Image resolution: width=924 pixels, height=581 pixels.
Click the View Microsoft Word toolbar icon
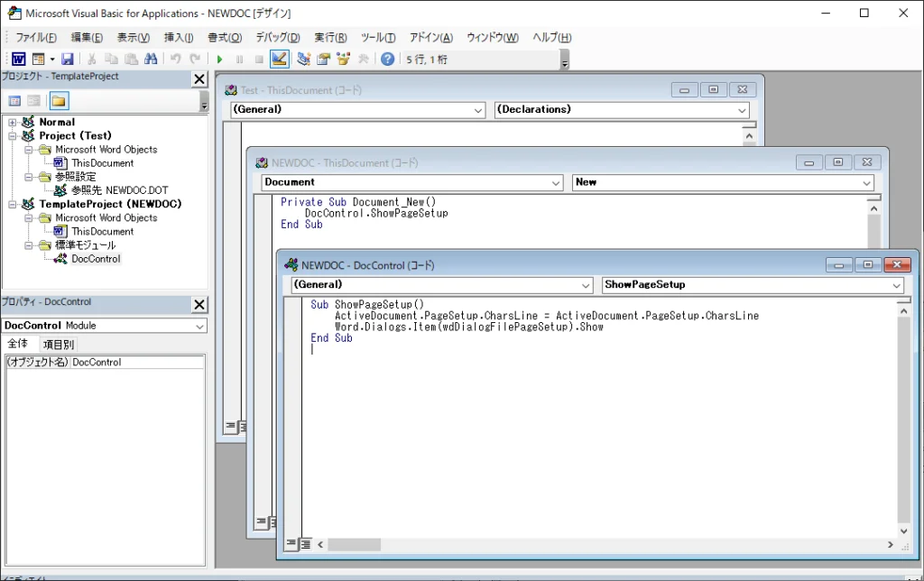[x=18, y=59]
